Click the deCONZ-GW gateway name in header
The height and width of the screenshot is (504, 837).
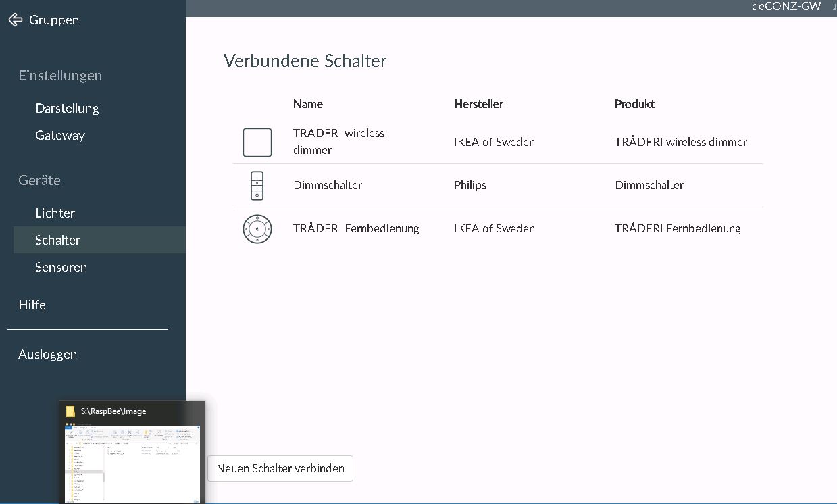(x=786, y=7)
